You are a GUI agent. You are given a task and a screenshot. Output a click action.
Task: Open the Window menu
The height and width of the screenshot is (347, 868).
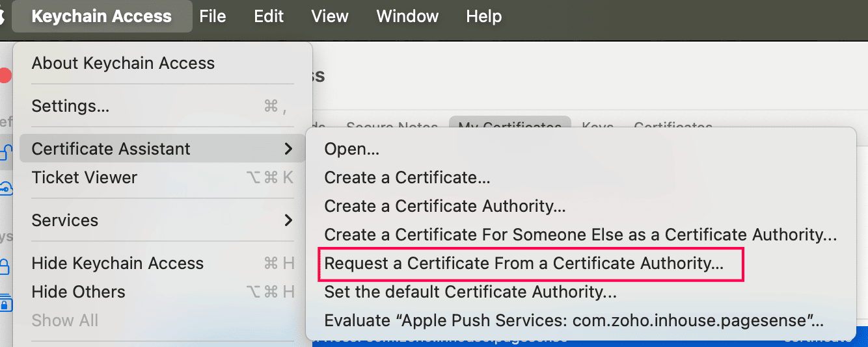click(407, 16)
